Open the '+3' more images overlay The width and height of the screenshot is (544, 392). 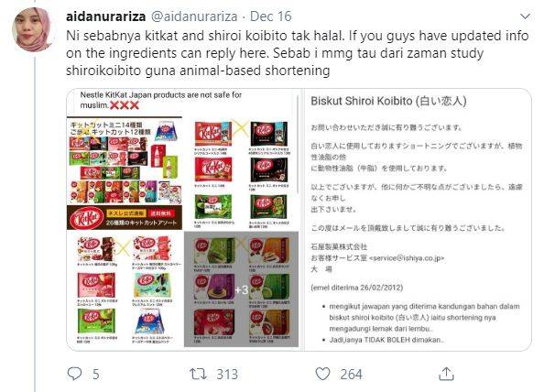241,289
